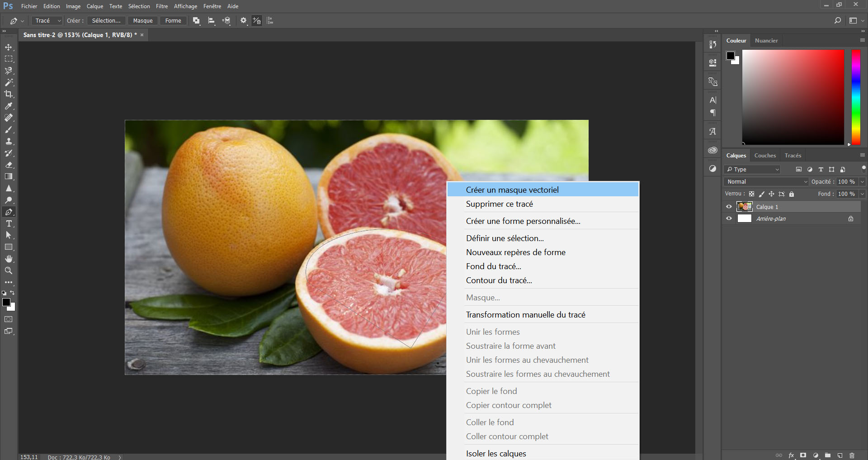
Task: Expand the Normal blend mode dropdown
Action: pyautogui.click(x=767, y=182)
